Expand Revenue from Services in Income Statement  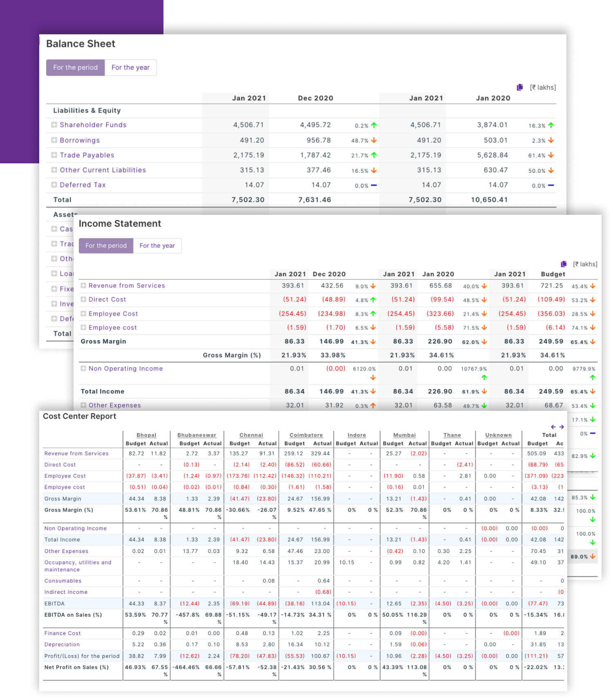tap(83, 285)
